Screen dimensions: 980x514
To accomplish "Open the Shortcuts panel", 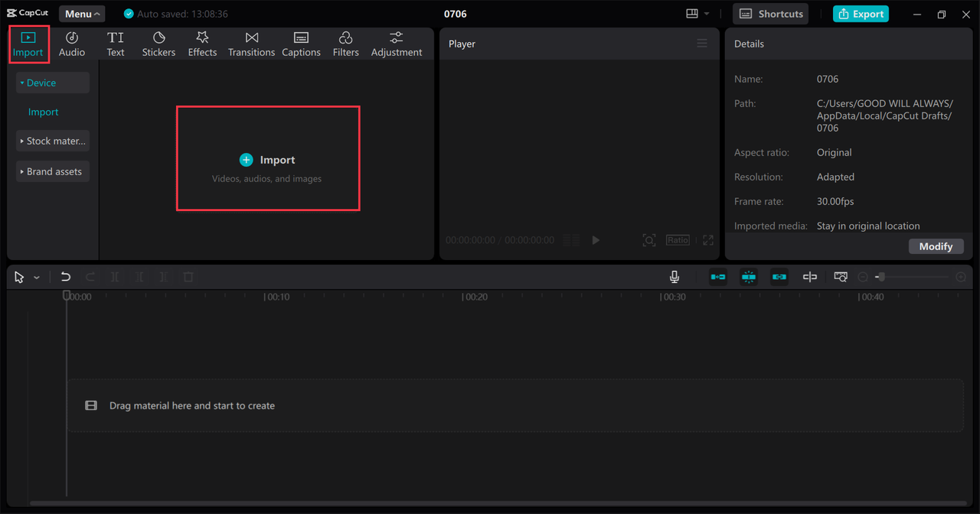I will click(x=770, y=14).
